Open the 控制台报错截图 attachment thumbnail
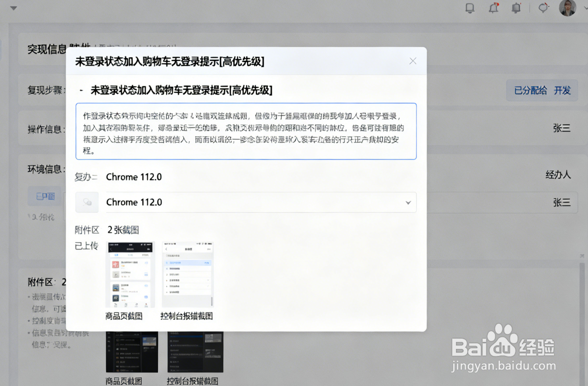 (187, 274)
